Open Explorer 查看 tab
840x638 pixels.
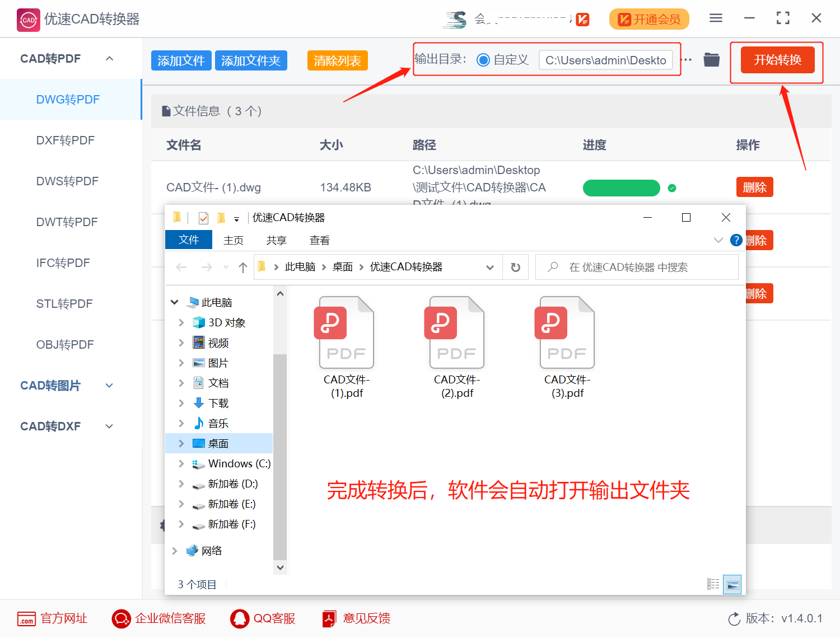[x=320, y=240]
